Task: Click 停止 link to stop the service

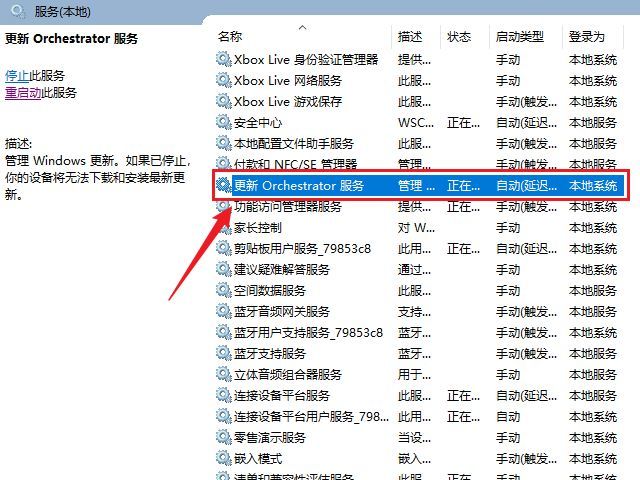Action: [17, 76]
